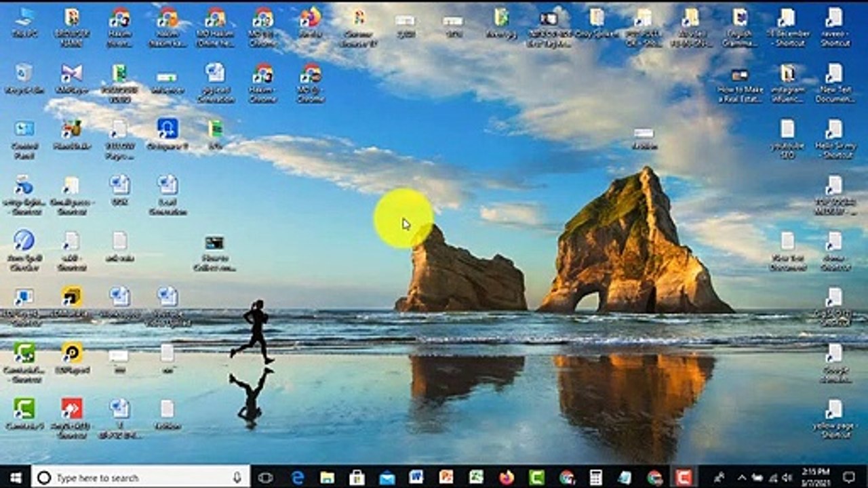The height and width of the screenshot is (488, 868).
Task: Select the Recycle Bin desktop icon
Action: click(24, 79)
